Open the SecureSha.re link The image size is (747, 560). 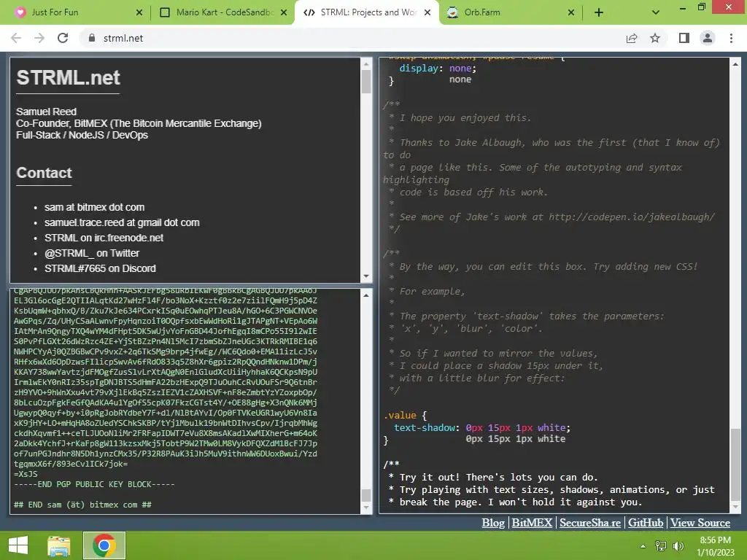click(590, 522)
